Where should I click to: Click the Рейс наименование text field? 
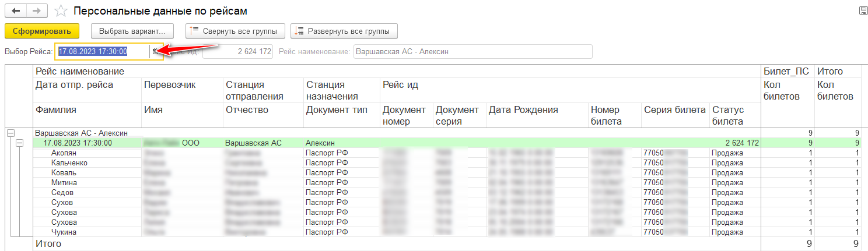[472, 51]
